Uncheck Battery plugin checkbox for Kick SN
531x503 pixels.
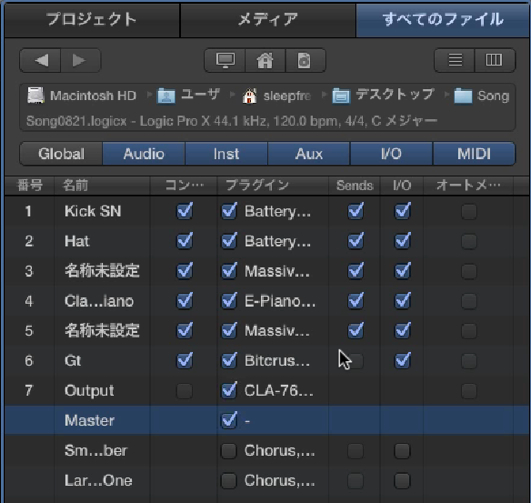pos(229,211)
